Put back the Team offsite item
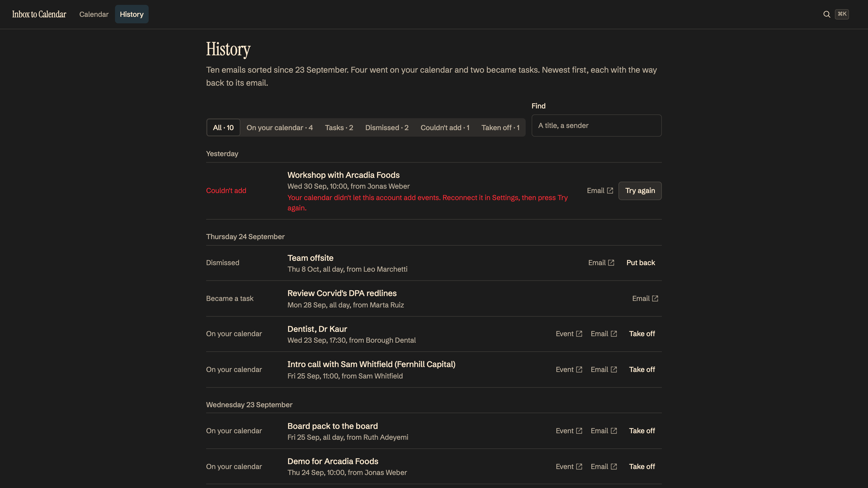Viewport: 868px width, 488px height. [x=640, y=263]
